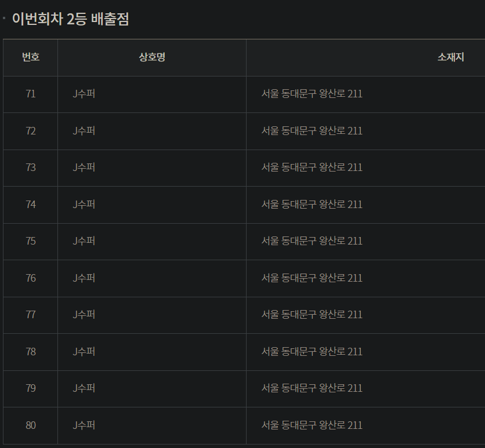Click the 소재지 column header
485x448 pixels.
(x=450, y=57)
